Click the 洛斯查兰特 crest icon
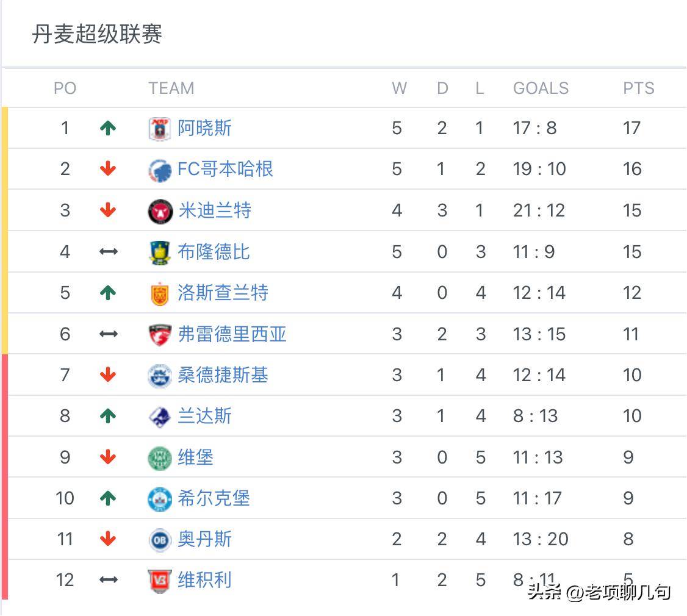Image resolution: width=687 pixels, height=616 pixels. 160,293
